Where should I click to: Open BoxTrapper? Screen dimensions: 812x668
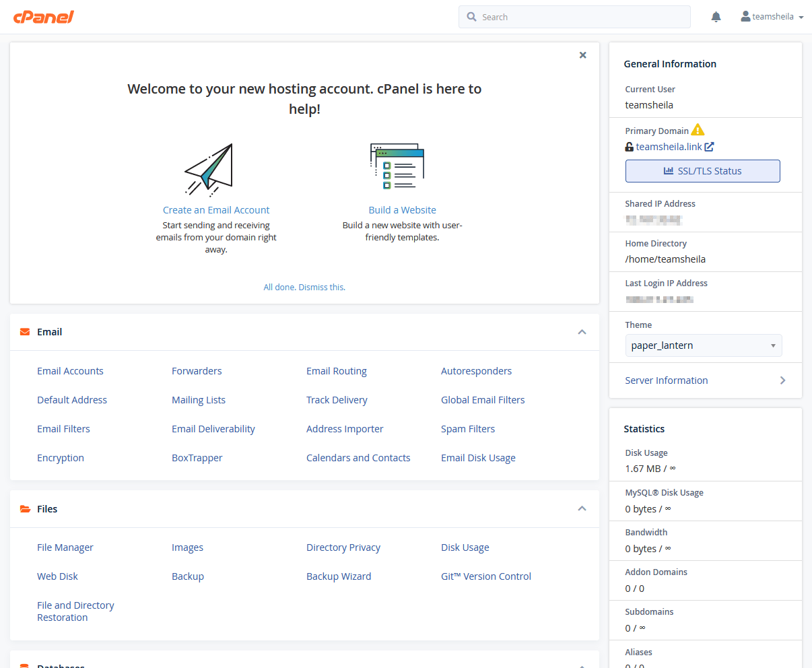tap(197, 458)
